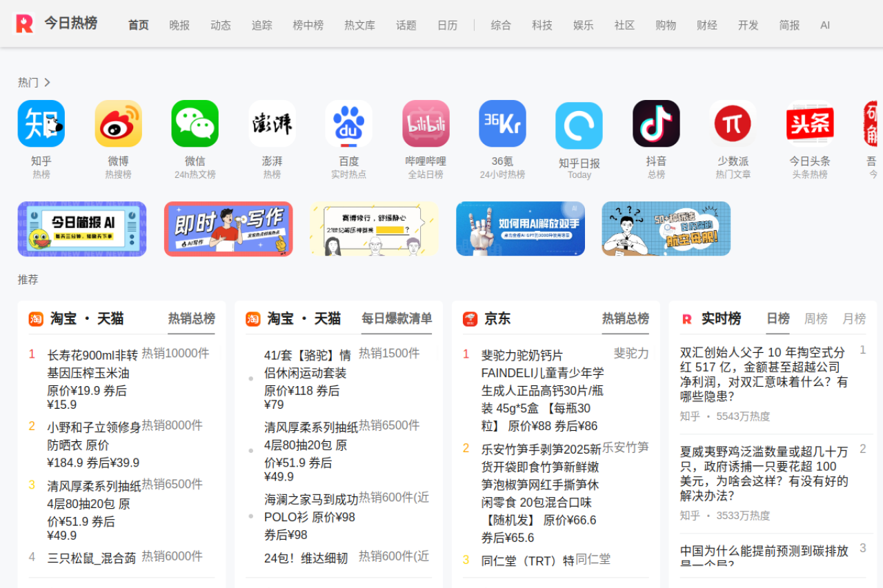Switch 实时榜 to the 日榜 tab
883x588 pixels.
(x=778, y=319)
